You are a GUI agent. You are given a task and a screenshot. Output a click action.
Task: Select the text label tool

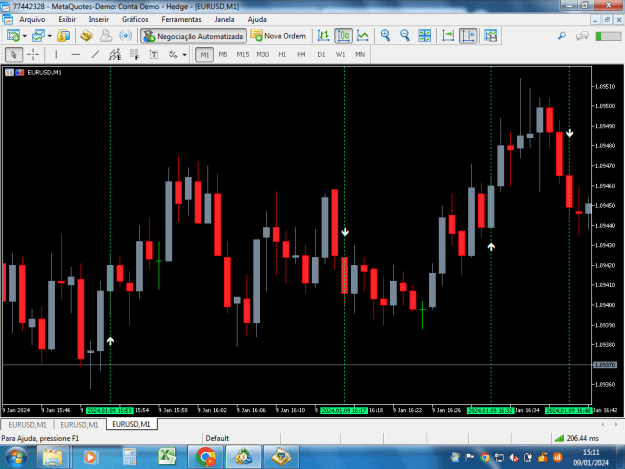(x=153, y=55)
